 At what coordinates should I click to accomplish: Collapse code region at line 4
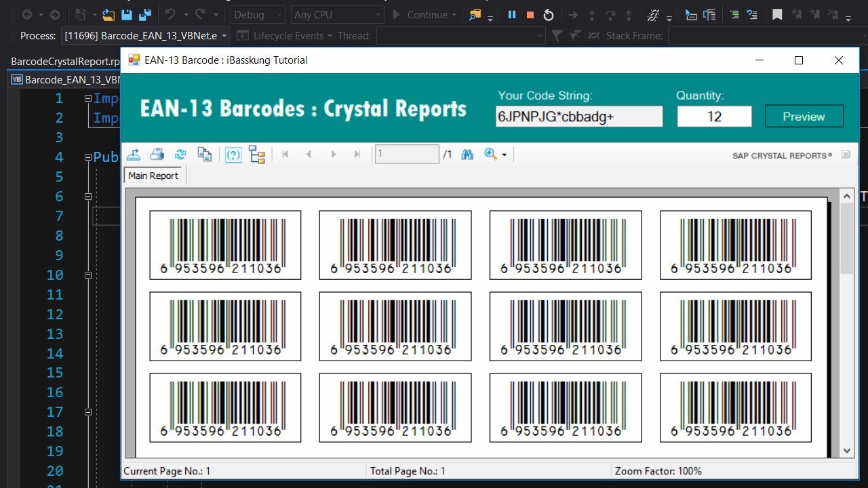pyautogui.click(x=88, y=157)
